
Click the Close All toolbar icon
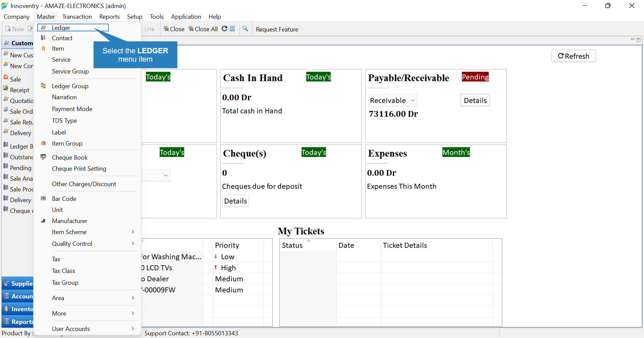[x=191, y=29]
